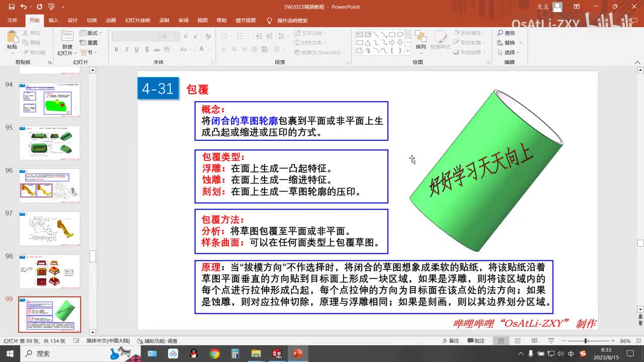Screen dimensions: 644x362
Task: Open Layout (版式) dropdown
Action: 90,33
